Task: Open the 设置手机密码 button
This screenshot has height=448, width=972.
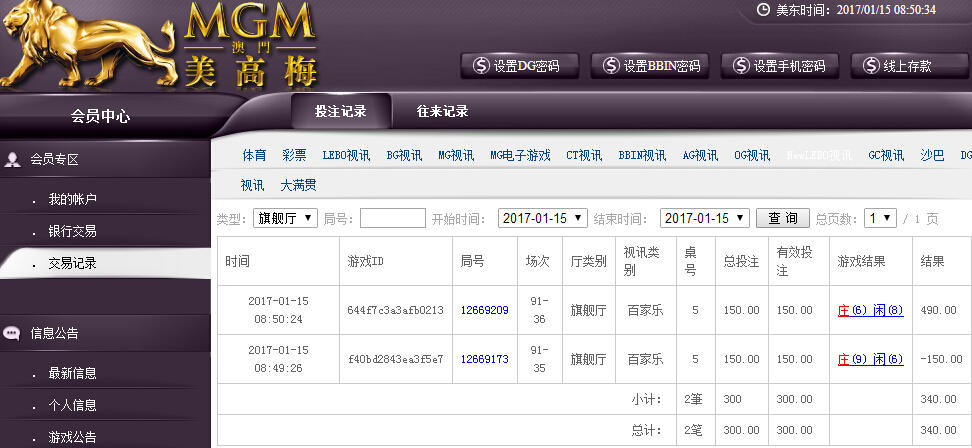Action: click(780, 66)
